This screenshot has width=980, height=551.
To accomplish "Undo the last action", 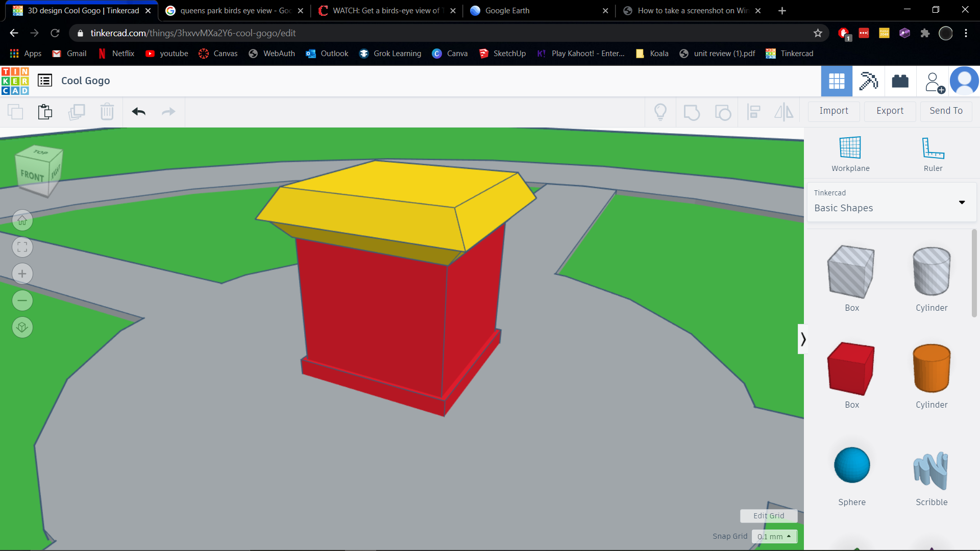I will pyautogui.click(x=139, y=111).
